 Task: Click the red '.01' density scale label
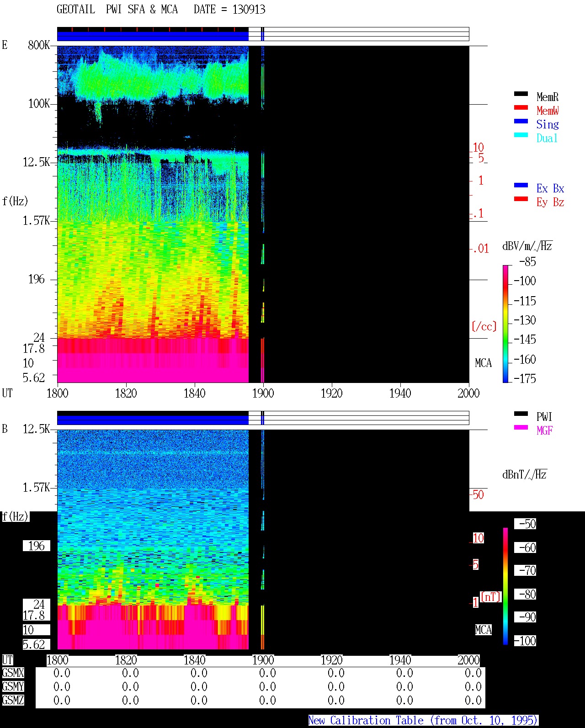pos(480,249)
